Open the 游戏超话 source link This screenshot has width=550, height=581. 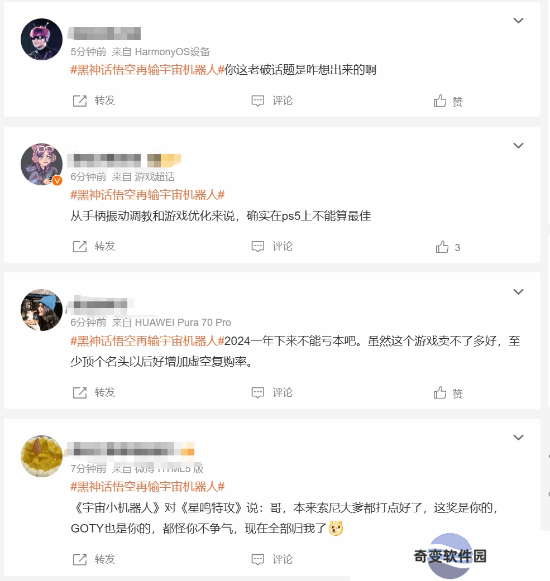click(x=155, y=177)
